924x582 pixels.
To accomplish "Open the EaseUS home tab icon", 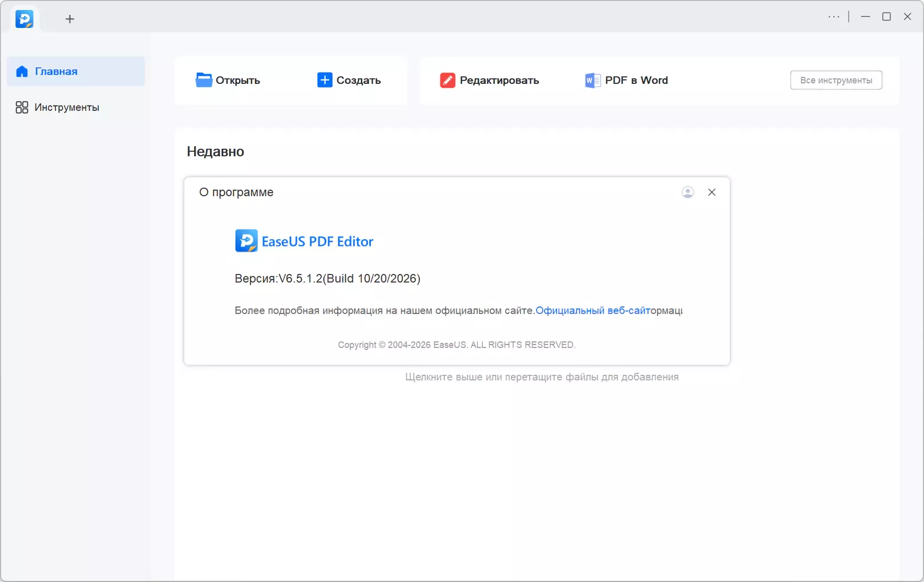I will (24, 19).
